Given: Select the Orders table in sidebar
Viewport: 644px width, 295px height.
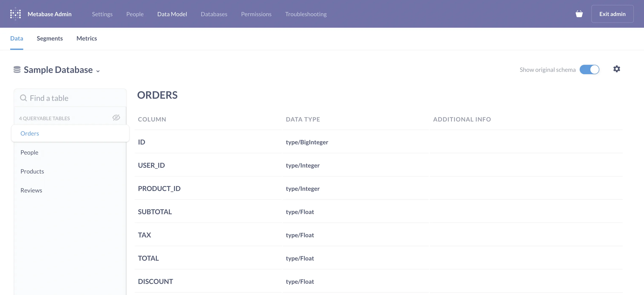Looking at the screenshot, I should point(70,133).
